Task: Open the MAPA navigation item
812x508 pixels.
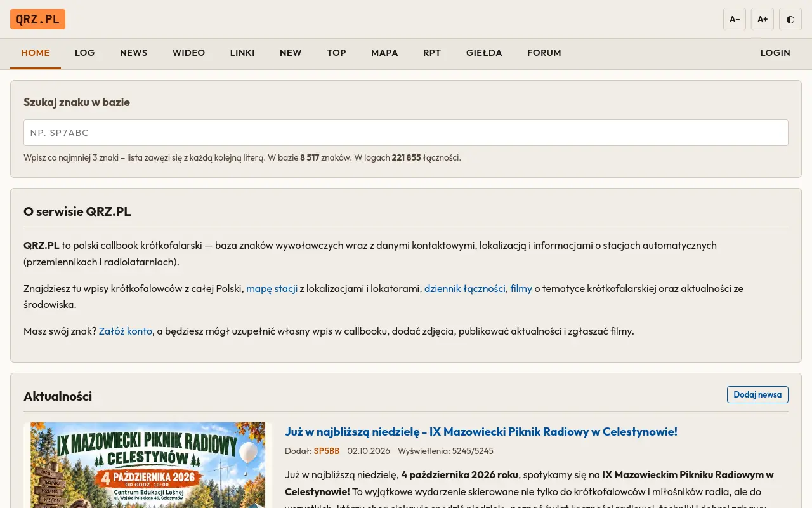Action: pos(384,53)
